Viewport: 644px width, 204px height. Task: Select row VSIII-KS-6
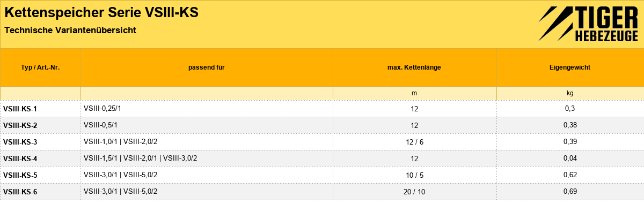click(x=322, y=192)
